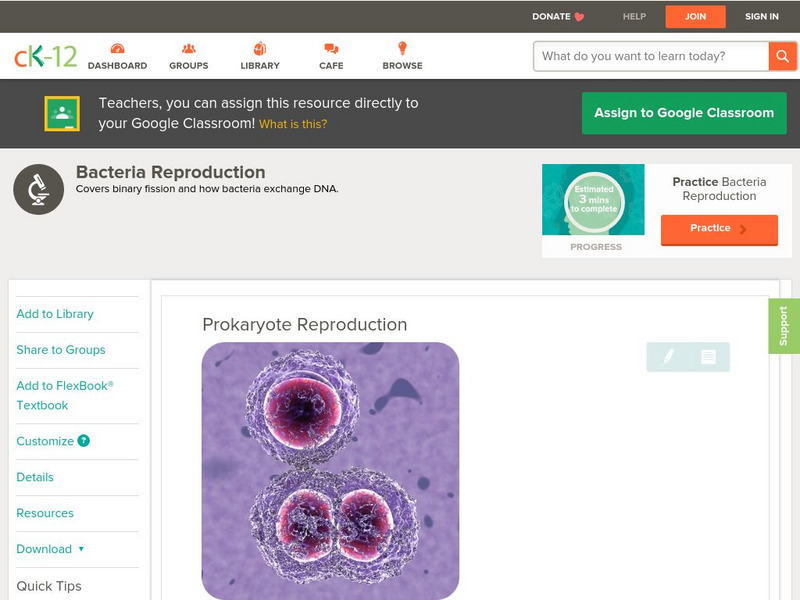Click the orange search magnifier icon
800x600 pixels.
[x=784, y=56]
